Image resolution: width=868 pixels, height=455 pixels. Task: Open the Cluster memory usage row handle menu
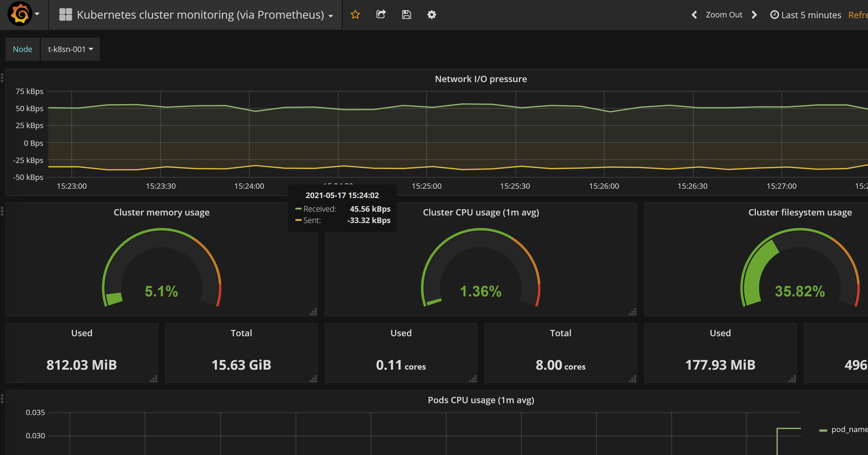click(x=2, y=211)
